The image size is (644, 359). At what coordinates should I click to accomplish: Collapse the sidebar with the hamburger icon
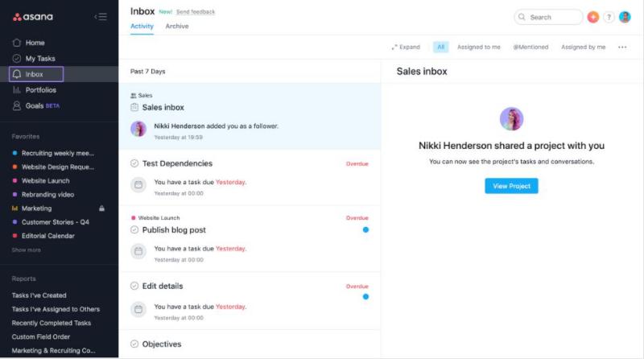[x=101, y=17]
